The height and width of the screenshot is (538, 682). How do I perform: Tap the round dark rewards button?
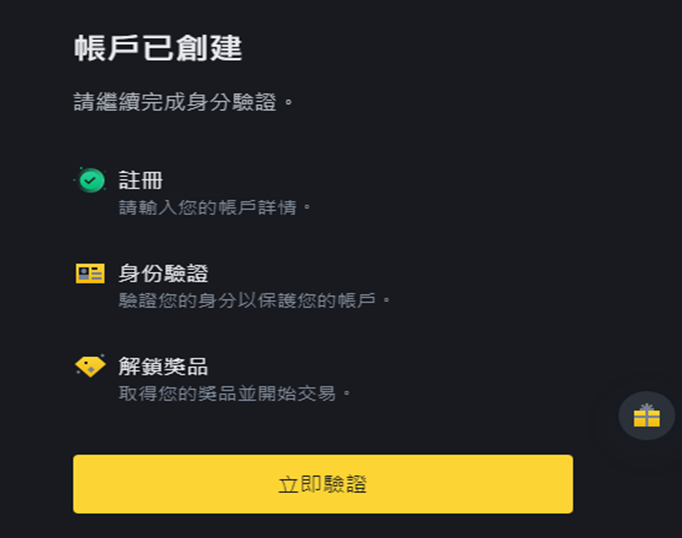pyautogui.click(x=646, y=416)
